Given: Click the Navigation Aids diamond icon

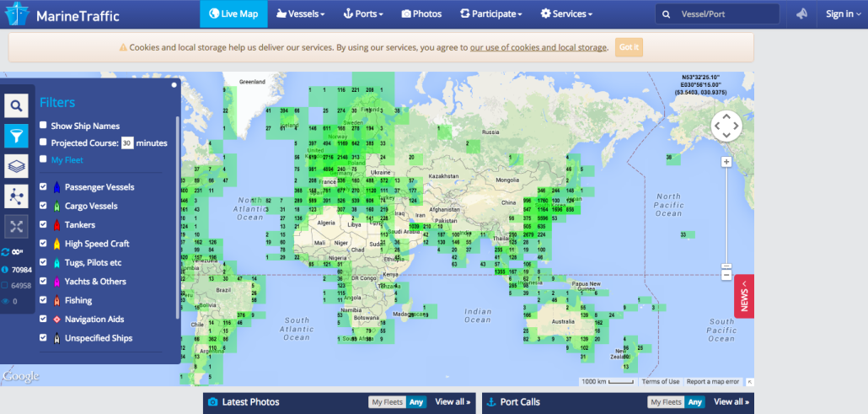Looking at the screenshot, I should (56, 320).
